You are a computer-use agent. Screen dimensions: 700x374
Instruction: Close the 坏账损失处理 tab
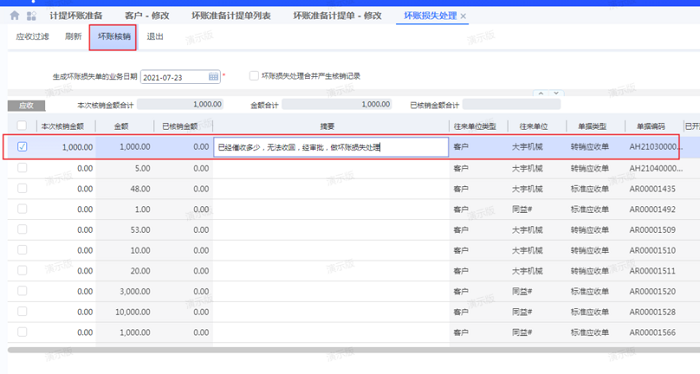(x=463, y=16)
